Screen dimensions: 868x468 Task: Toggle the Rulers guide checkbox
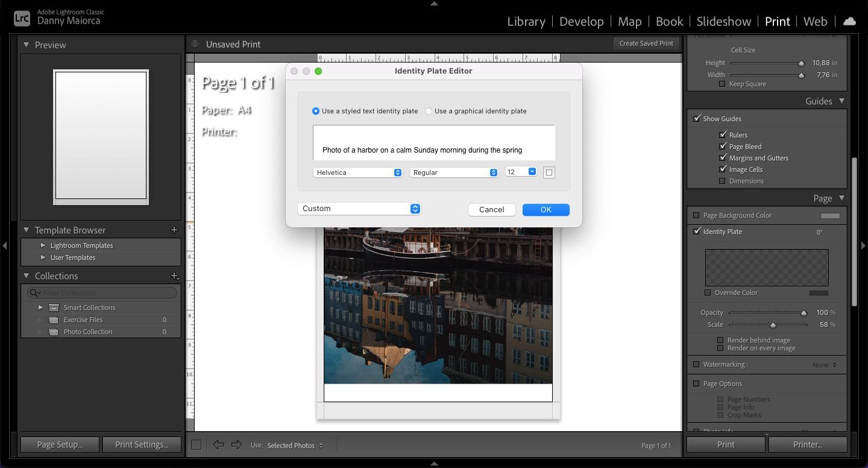pyautogui.click(x=723, y=134)
